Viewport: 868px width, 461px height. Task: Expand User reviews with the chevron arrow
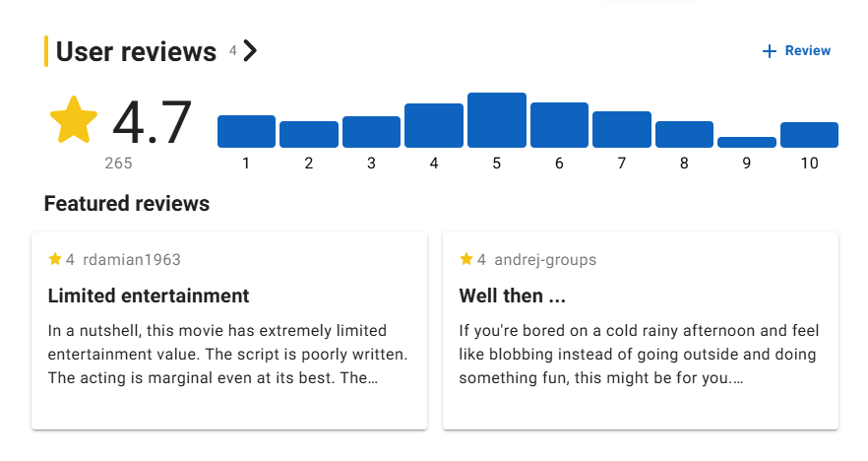[x=250, y=51]
